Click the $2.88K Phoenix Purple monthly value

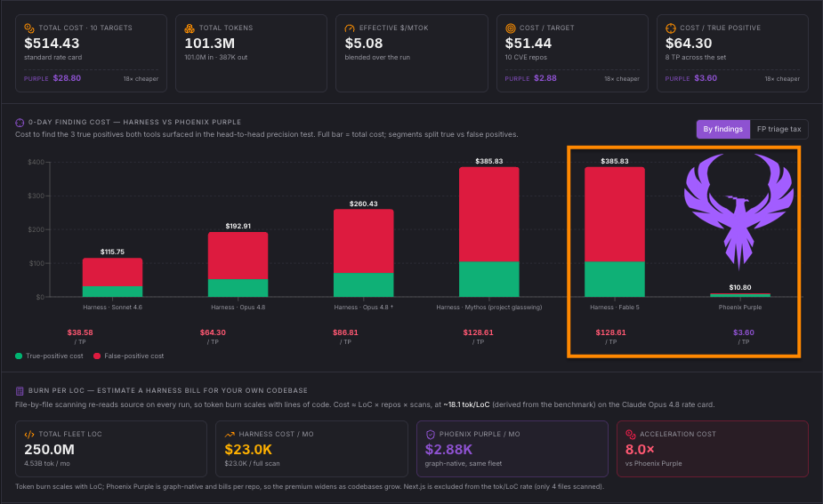(x=448, y=450)
